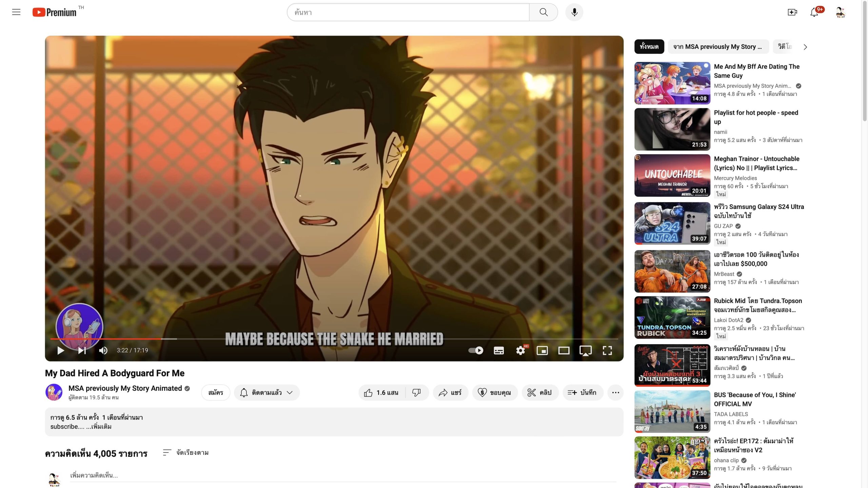Select the 'จาก MSA previously My Story' chip
This screenshot has height=488, width=868.
(717, 47)
